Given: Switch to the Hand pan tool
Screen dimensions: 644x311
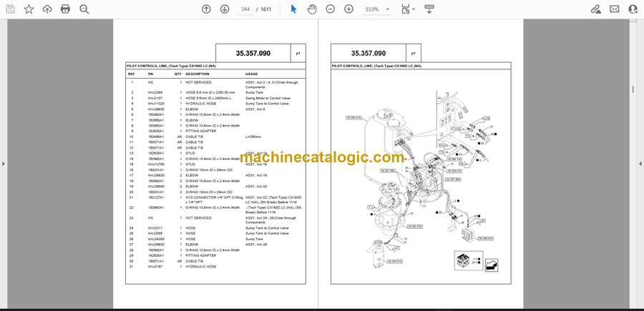Looking at the screenshot, I should [x=312, y=9].
